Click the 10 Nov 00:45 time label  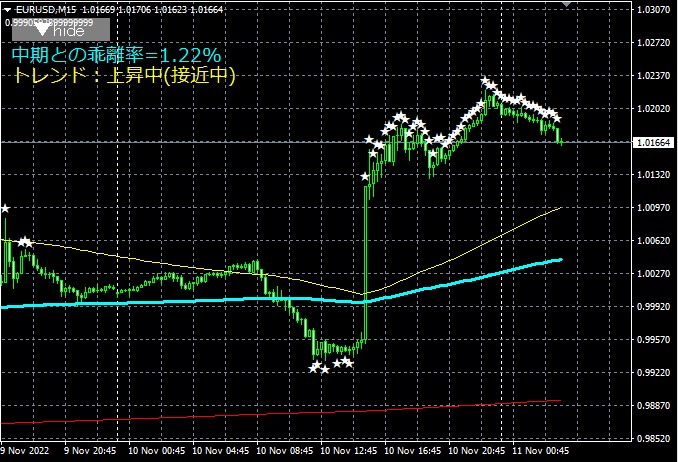(157, 450)
